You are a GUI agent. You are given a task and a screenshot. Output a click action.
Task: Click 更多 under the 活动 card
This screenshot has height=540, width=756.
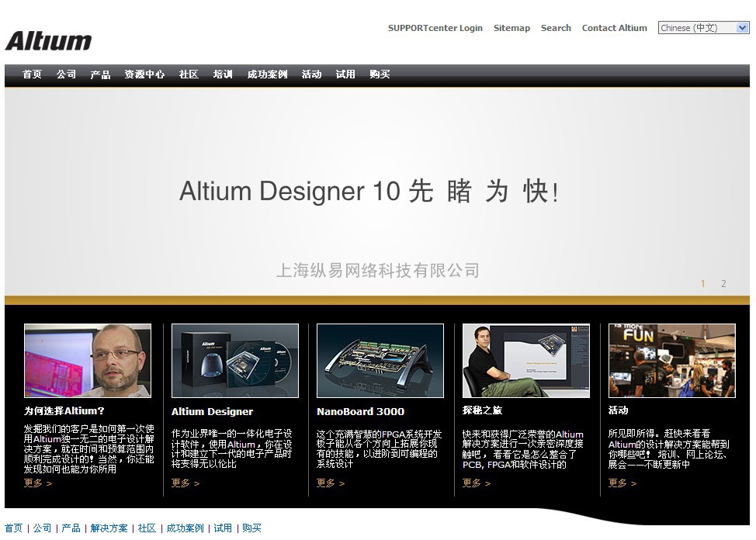click(x=622, y=483)
